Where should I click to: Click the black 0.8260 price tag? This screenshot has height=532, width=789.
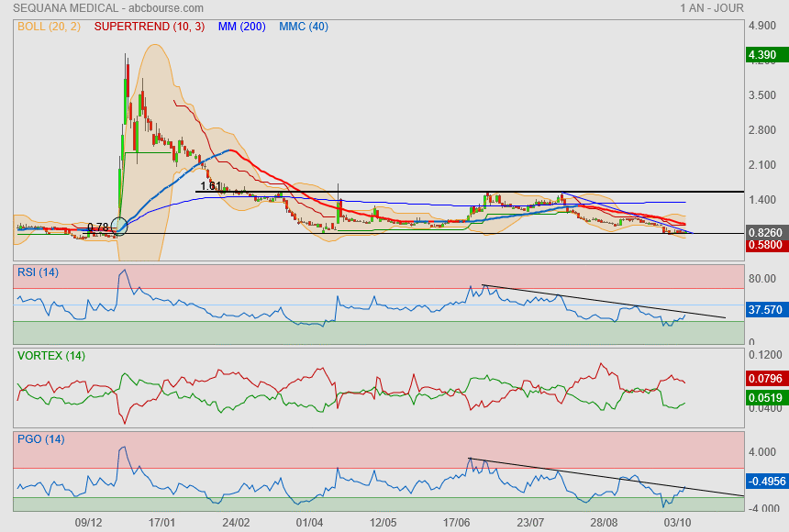pyautogui.click(x=765, y=233)
